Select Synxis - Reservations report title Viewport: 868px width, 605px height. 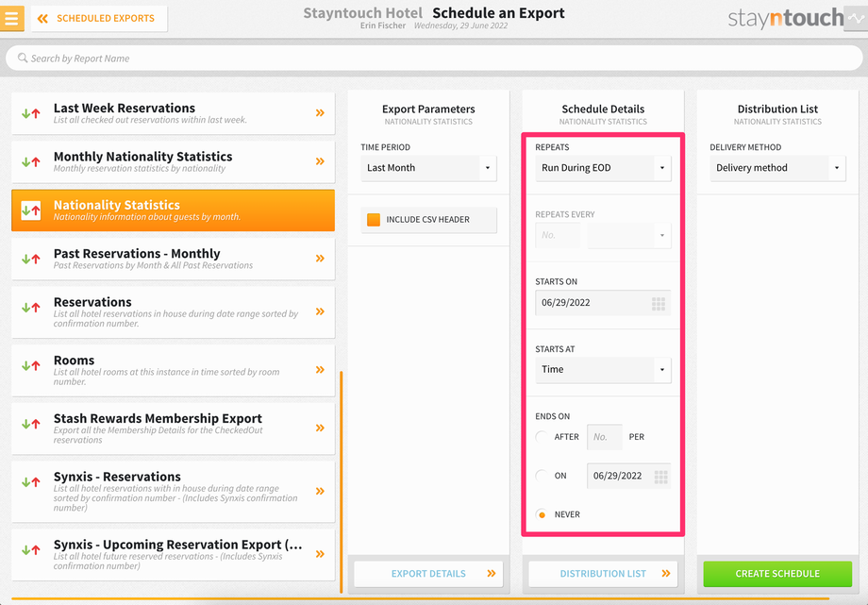(117, 477)
